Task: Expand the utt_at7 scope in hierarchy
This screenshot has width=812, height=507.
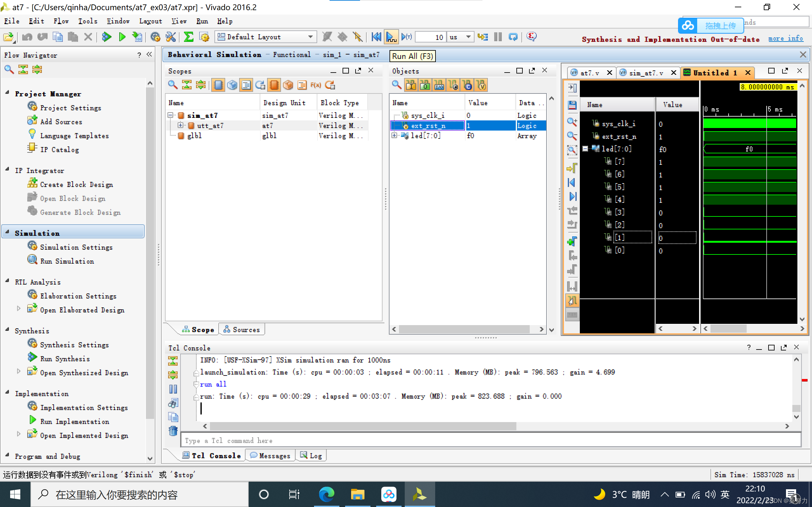Action: pos(180,125)
